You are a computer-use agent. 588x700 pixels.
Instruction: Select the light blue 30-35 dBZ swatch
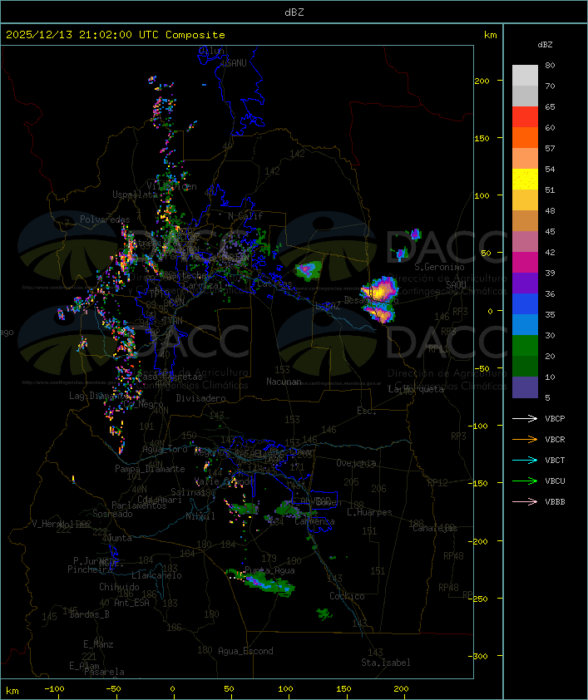point(525,324)
